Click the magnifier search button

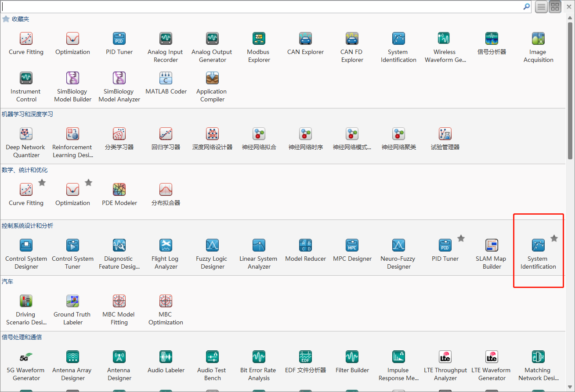(526, 7)
